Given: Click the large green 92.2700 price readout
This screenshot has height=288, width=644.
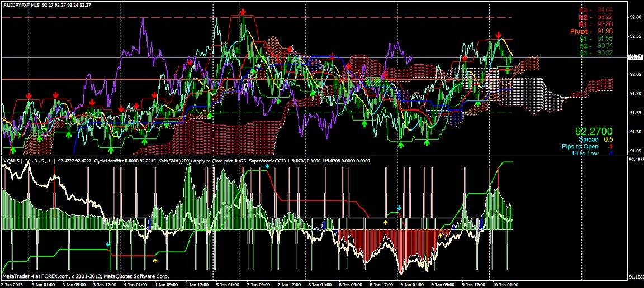Looking at the screenshot, I should point(594,132).
